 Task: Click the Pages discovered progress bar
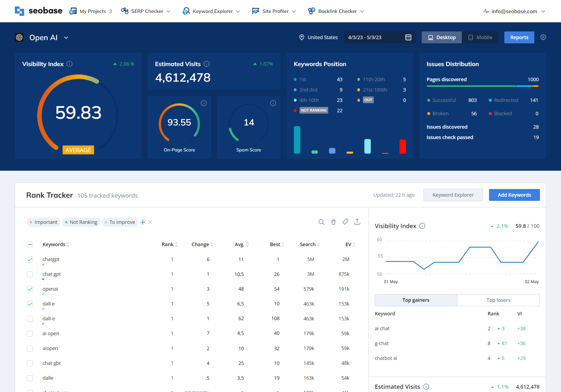point(483,86)
